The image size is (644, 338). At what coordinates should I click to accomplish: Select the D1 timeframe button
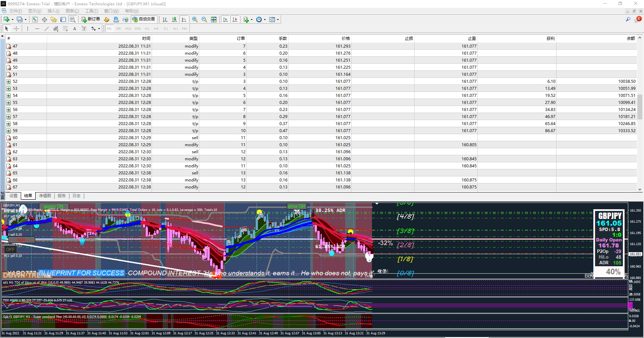166,29
